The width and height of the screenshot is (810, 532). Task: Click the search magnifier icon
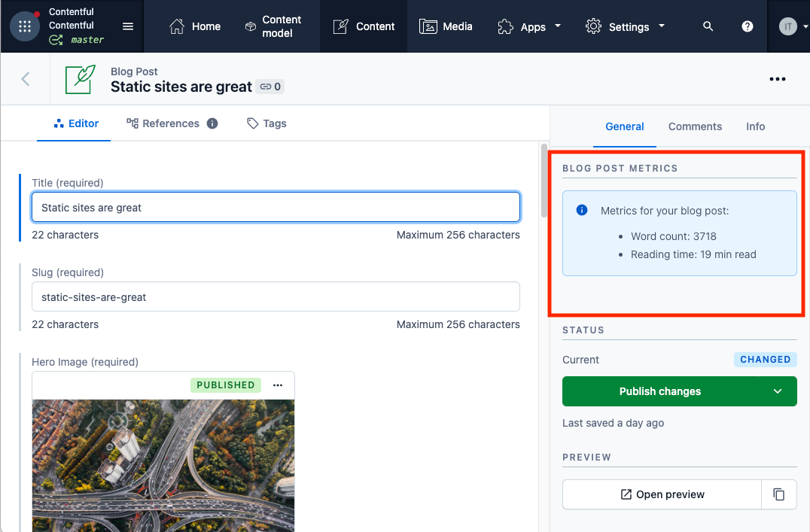coord(708,26)
